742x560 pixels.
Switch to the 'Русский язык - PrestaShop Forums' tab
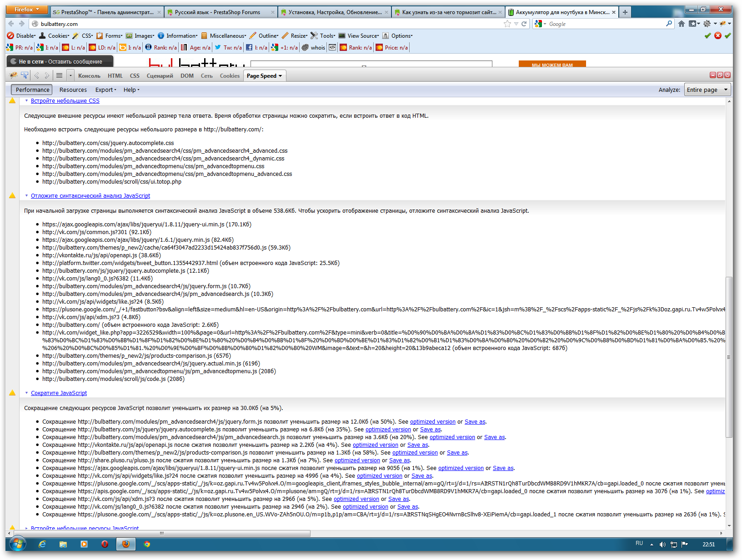pyautogui.click(x=220, y=12)
